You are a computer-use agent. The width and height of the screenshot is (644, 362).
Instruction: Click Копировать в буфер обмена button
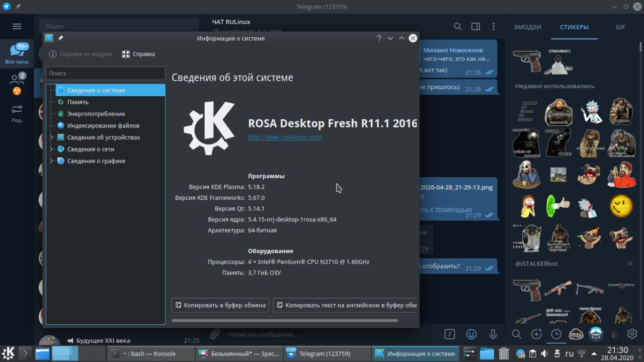coord(220,305)
